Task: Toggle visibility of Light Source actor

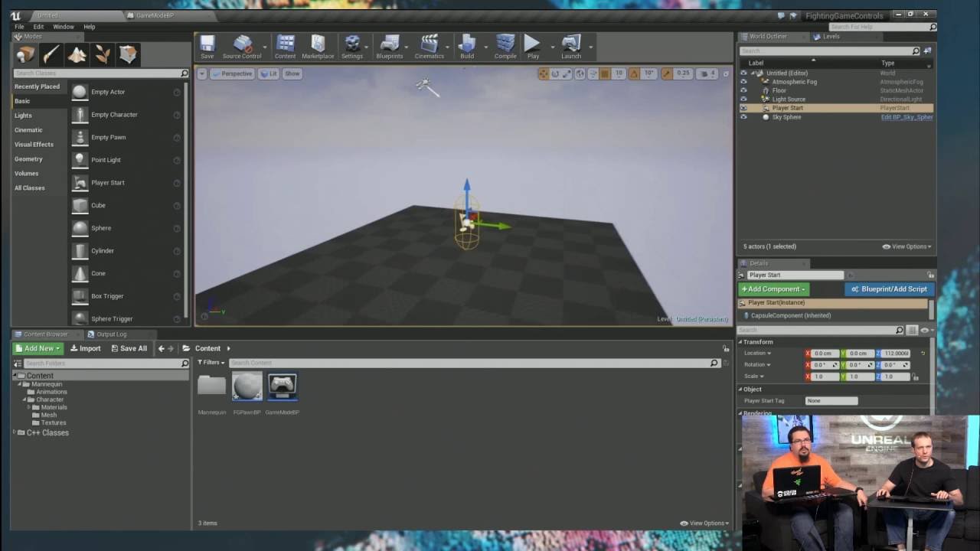Action: pos(743,99)
